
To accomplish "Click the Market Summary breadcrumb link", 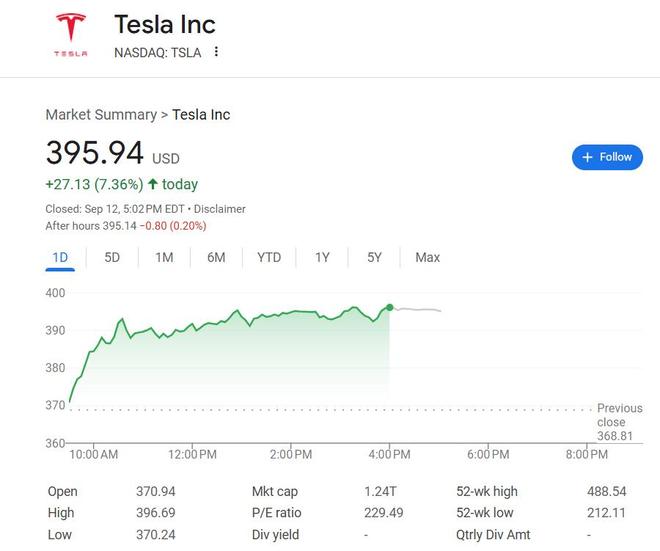I will pos(101,115).
